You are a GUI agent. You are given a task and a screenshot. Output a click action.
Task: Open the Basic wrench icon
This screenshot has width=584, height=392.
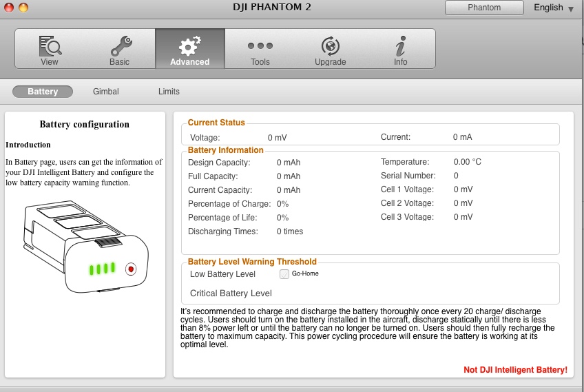(121, 46)
